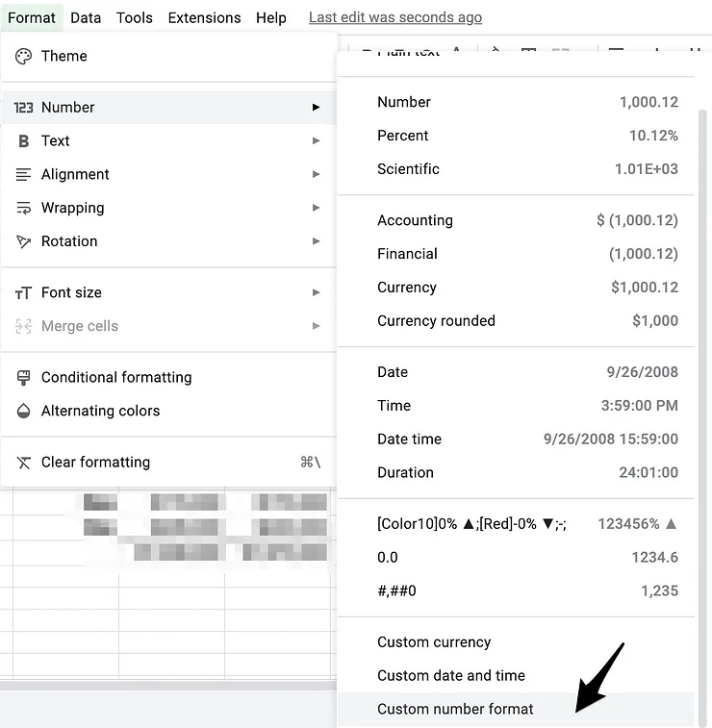712x728 pixels.
Task: Click the Rotation icon
Action: pos(24,242)
